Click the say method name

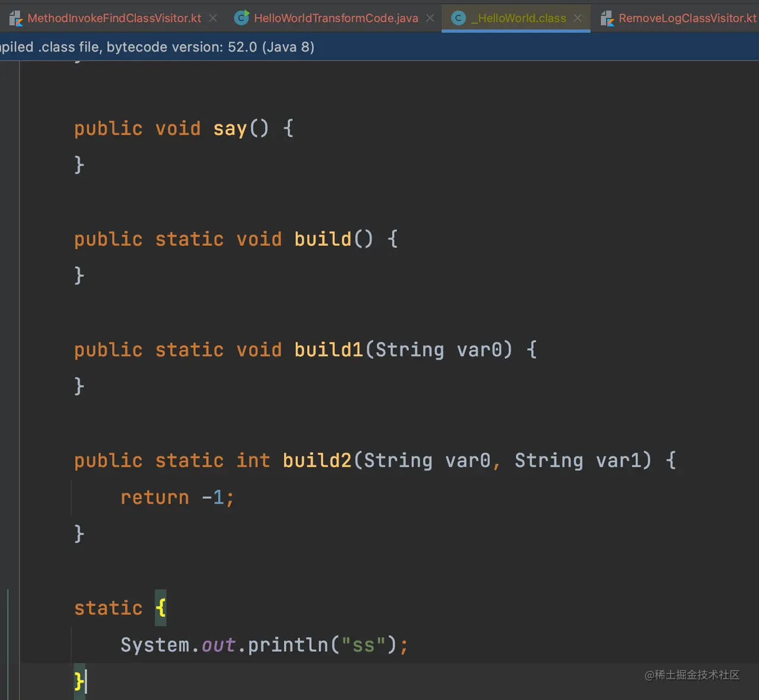pos(230,128)
